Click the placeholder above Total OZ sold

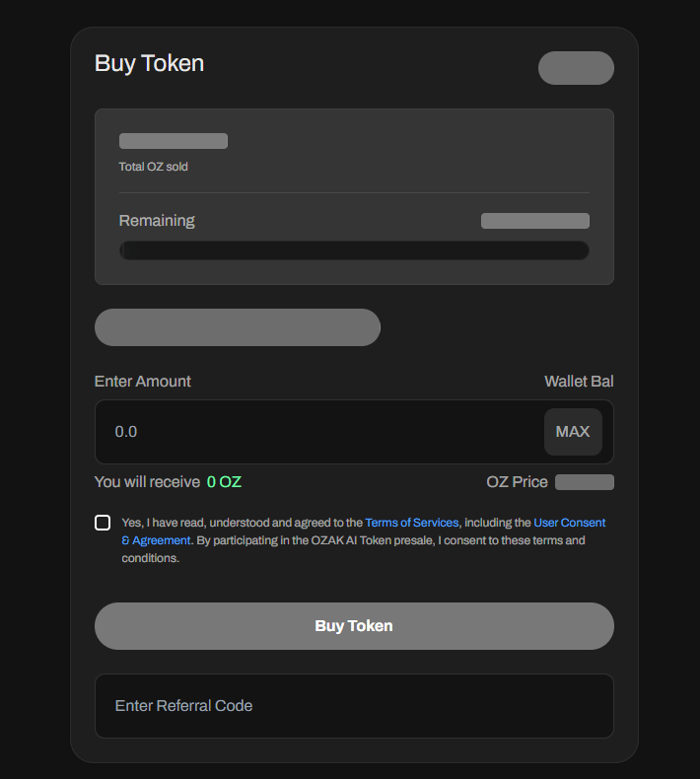point(174,141)
